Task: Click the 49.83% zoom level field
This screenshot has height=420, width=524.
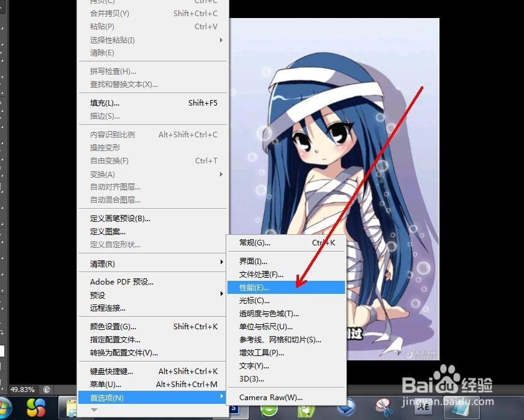Action: click(x=22, y=390)
